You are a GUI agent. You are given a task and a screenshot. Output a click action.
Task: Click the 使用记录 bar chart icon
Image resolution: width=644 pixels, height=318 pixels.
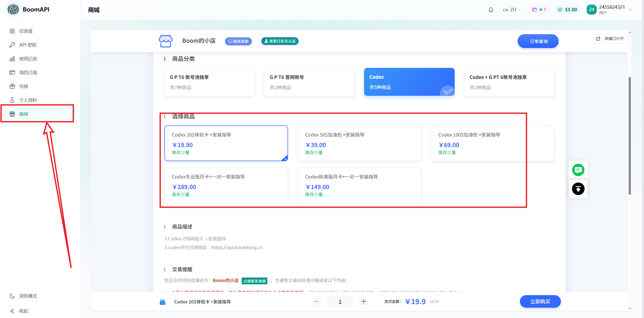12,59
